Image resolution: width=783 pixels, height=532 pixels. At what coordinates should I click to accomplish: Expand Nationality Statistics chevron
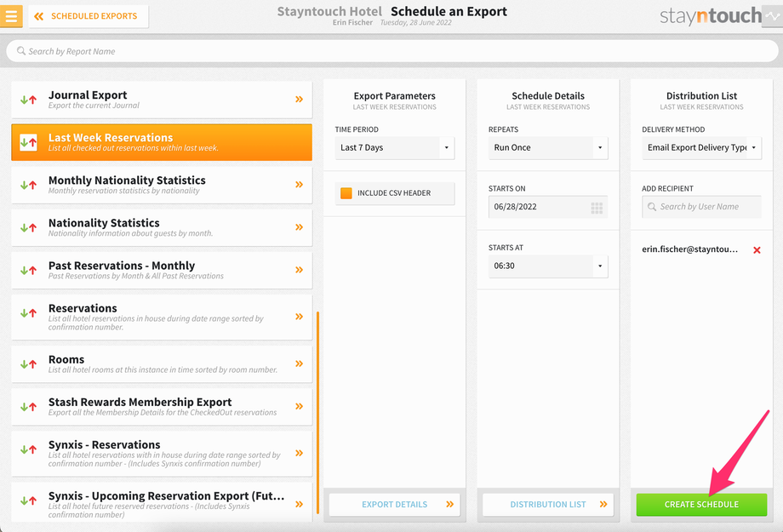point(299,227)
